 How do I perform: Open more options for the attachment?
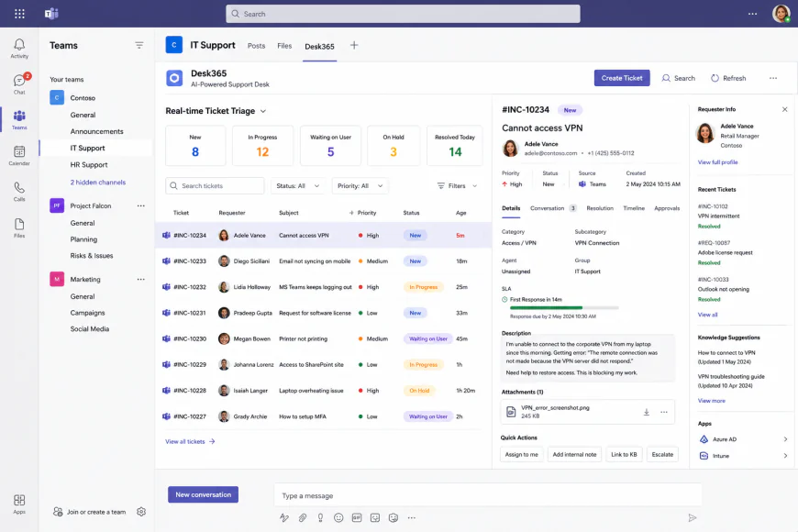(664, 412)
